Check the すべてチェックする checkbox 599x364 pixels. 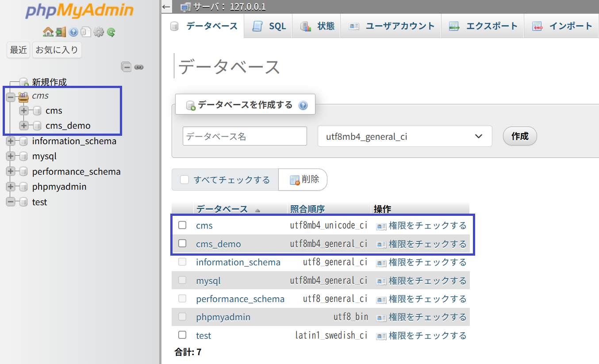(184, 180)
